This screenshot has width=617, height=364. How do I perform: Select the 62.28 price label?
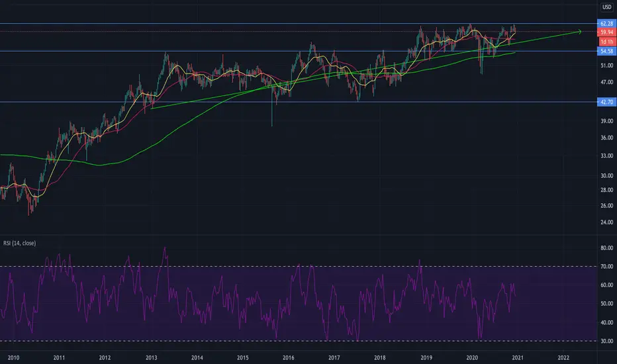(x=607, y=24)
